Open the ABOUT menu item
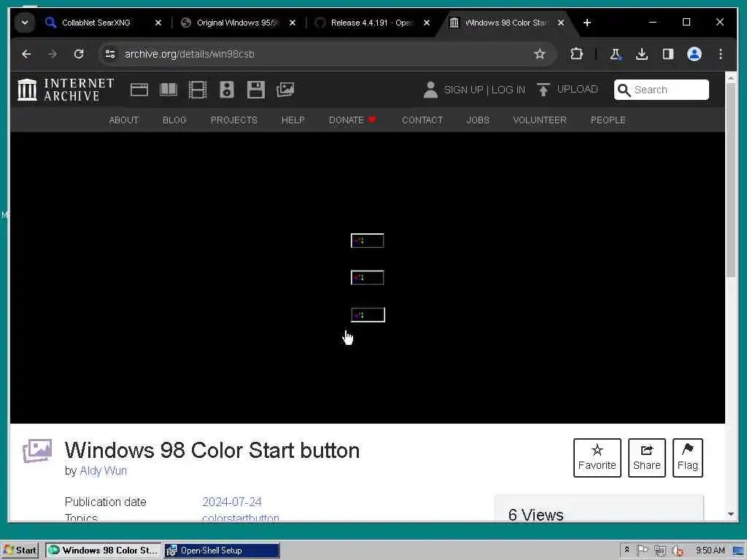Screen dimensions: 747x560 tap(124, 120)
